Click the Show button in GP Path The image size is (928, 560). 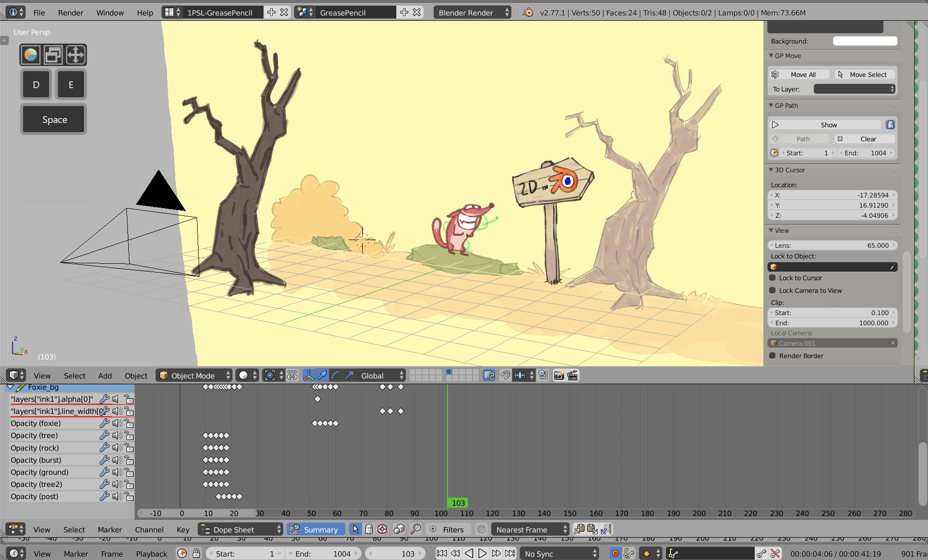826,125
